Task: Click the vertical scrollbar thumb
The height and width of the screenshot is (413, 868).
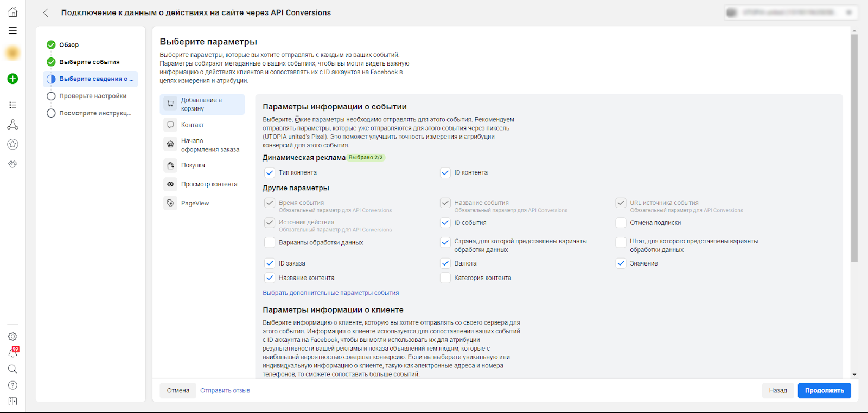Action: click(x=854, y=148)
